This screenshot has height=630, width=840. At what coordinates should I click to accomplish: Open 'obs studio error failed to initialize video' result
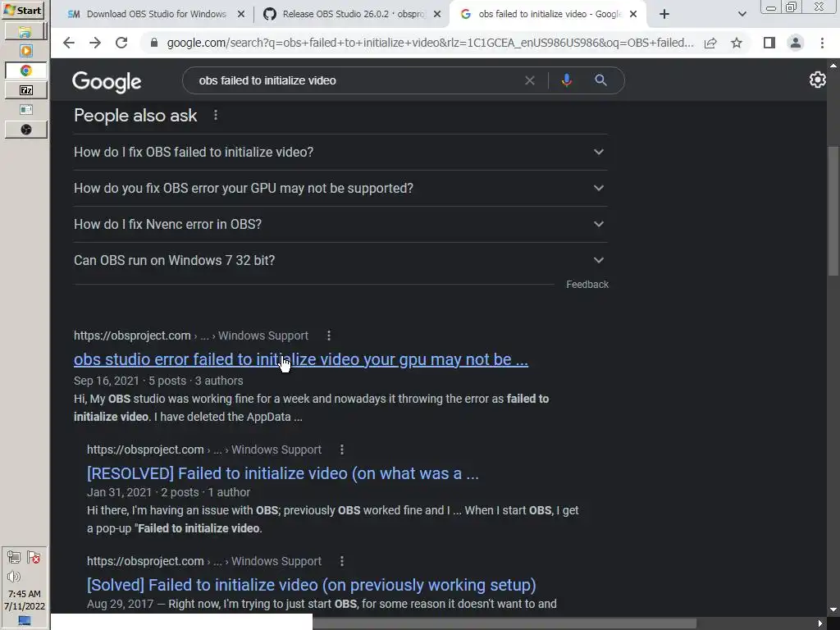300,359
